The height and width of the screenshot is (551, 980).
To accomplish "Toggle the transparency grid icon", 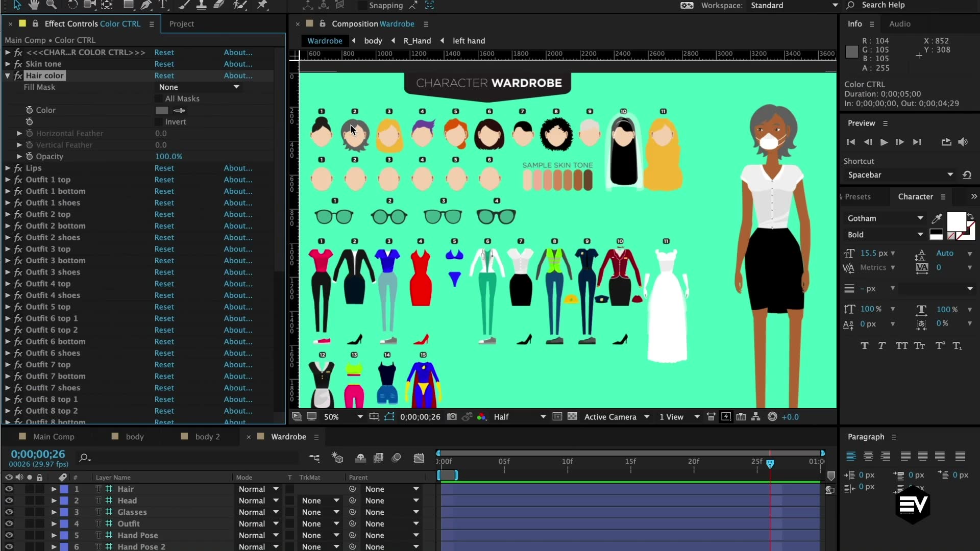I will pos(572,417).
